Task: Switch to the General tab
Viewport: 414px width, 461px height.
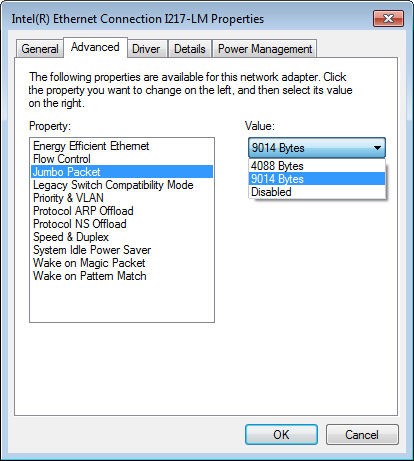Action: point(40,49)
